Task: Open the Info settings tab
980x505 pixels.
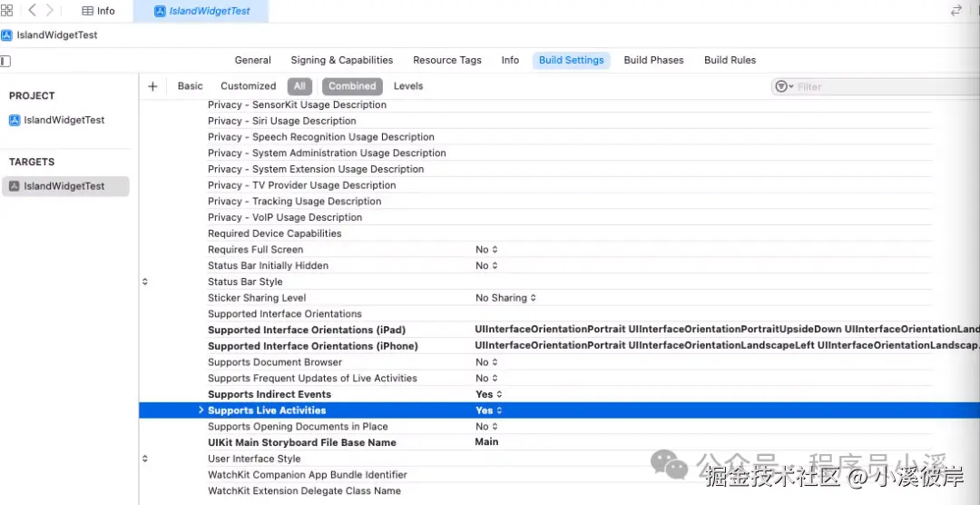Action: coord(510,60)
